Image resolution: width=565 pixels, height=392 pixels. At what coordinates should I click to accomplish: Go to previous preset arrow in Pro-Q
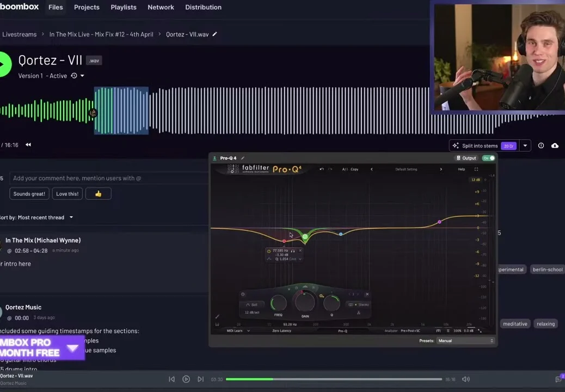pyautogui.click(x=372, y=169)
